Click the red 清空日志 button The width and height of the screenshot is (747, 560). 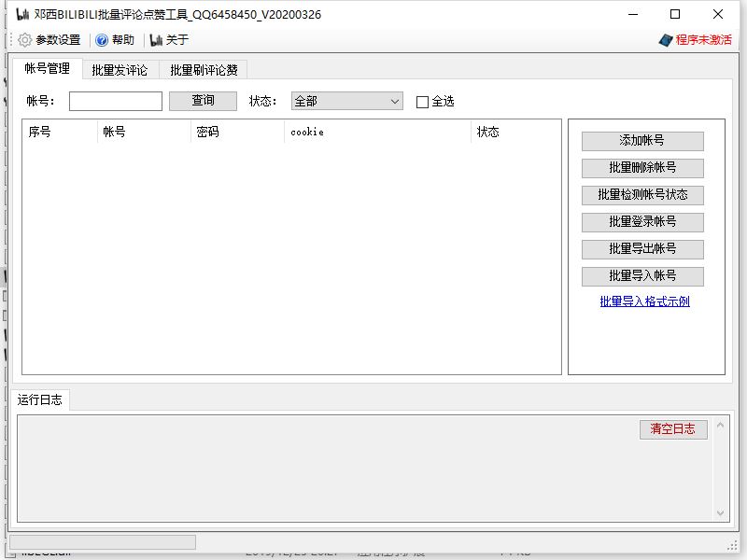(x=673, y=429)
